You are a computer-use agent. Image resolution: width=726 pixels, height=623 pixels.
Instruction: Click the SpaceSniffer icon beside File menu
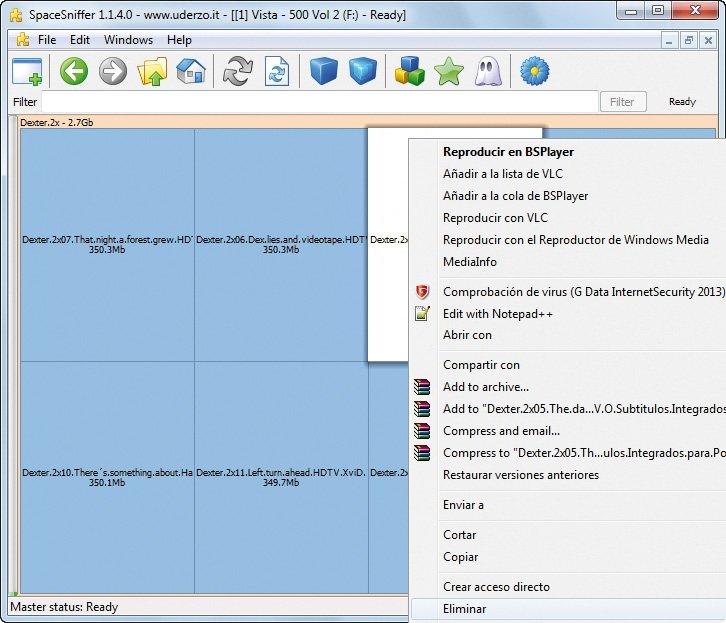tap(23, 40)
